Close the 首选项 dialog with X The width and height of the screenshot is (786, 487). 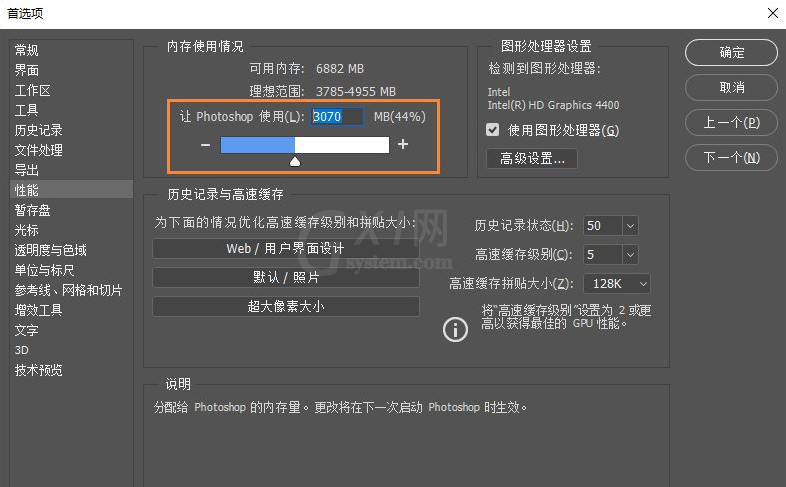(772, 13)
